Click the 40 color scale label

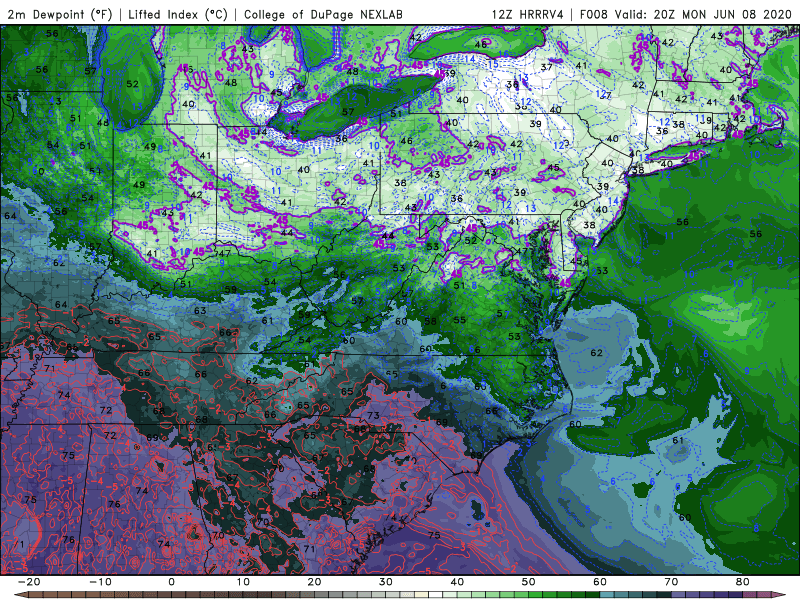tap(457, 582)
